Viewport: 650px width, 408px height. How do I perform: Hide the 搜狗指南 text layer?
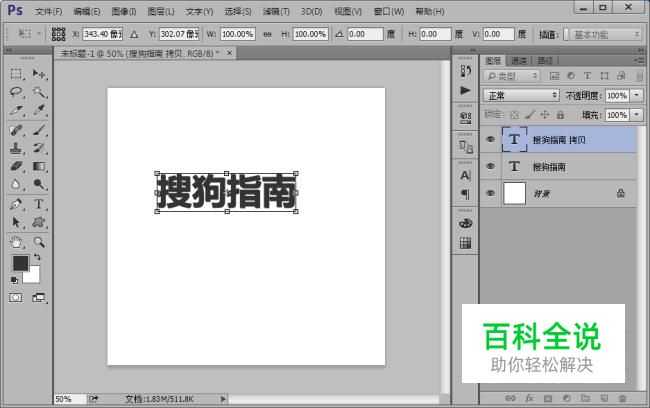pos(490,166)
